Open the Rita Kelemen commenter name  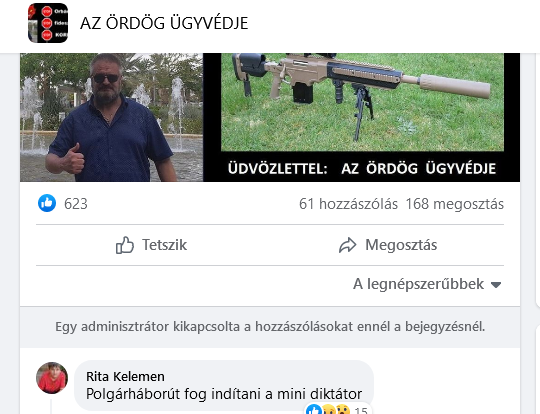pyautogui.click(x=125, y=376)
